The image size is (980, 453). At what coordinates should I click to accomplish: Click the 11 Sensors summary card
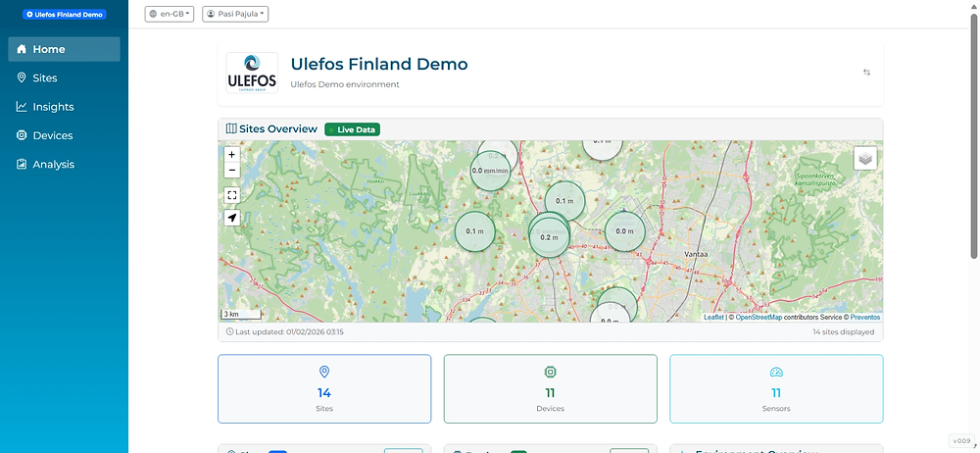point(776,389)
